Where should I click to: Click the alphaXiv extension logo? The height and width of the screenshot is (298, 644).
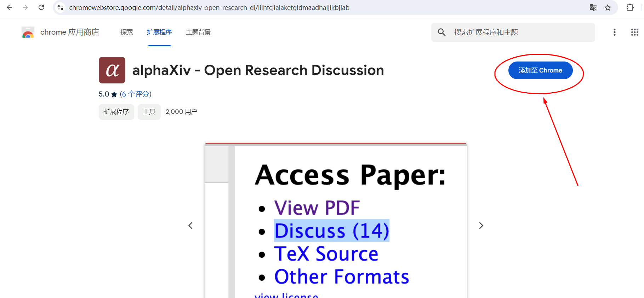point(112,70)
